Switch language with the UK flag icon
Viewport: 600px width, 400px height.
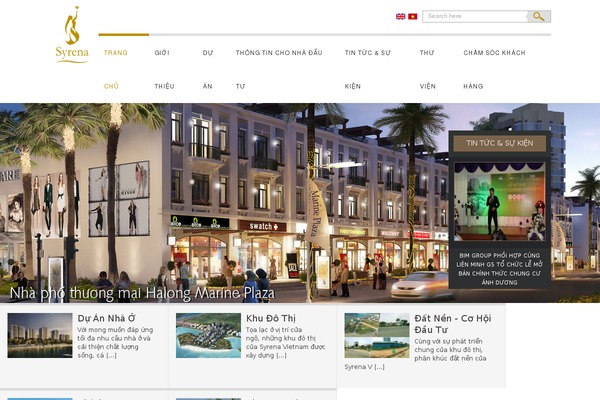pos(400,16)
